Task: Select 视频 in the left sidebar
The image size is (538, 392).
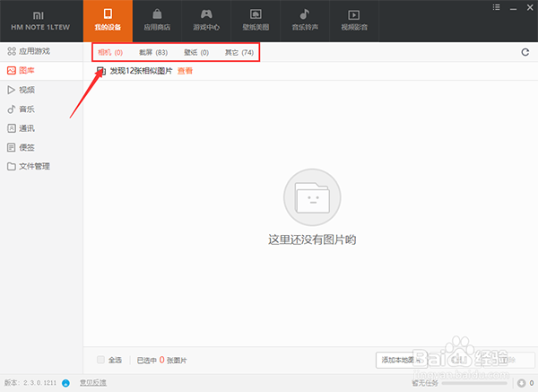Action: [27, 90]
